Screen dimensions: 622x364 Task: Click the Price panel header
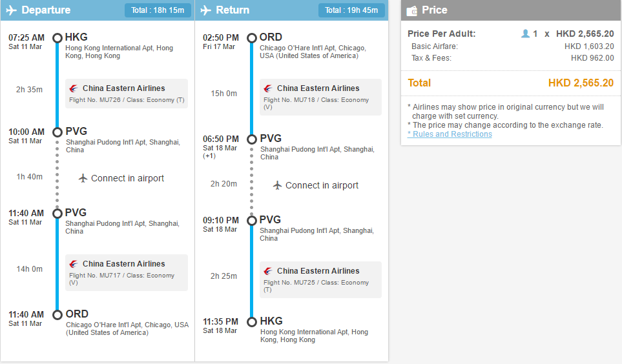(x=511, y=10)
